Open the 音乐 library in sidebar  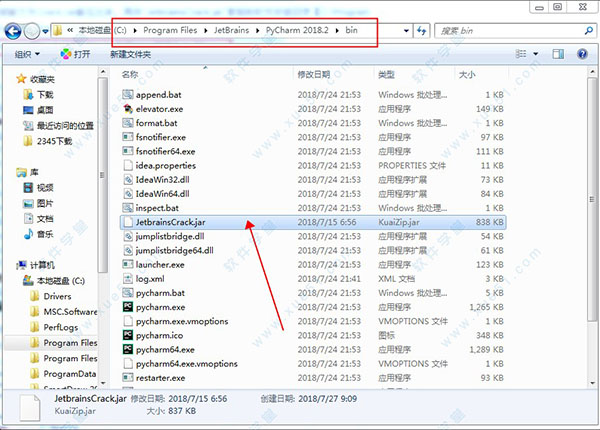coord(45,233)
